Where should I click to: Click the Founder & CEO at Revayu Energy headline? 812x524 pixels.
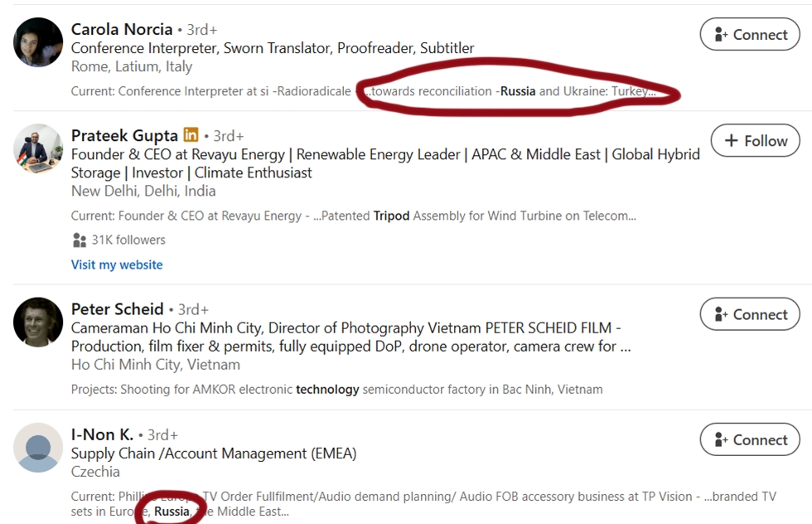click(x=385, y=163)
